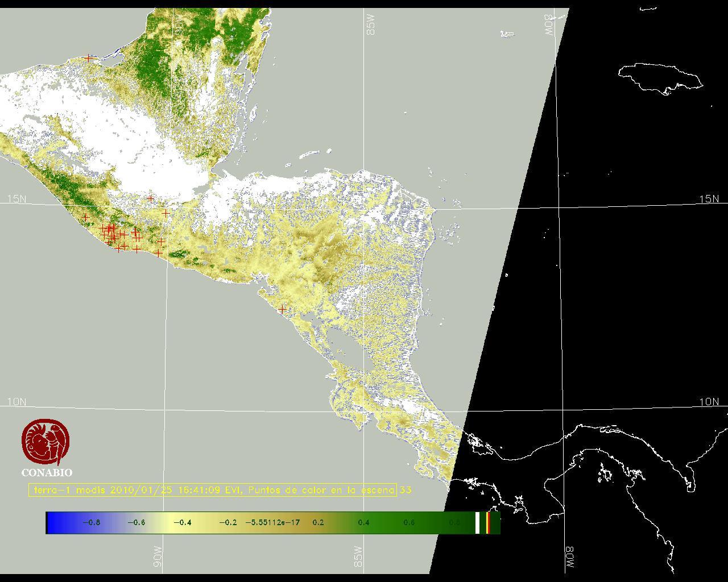Click the 0.2 olive value on the legend
728x582 pixels.
[318, 522]
